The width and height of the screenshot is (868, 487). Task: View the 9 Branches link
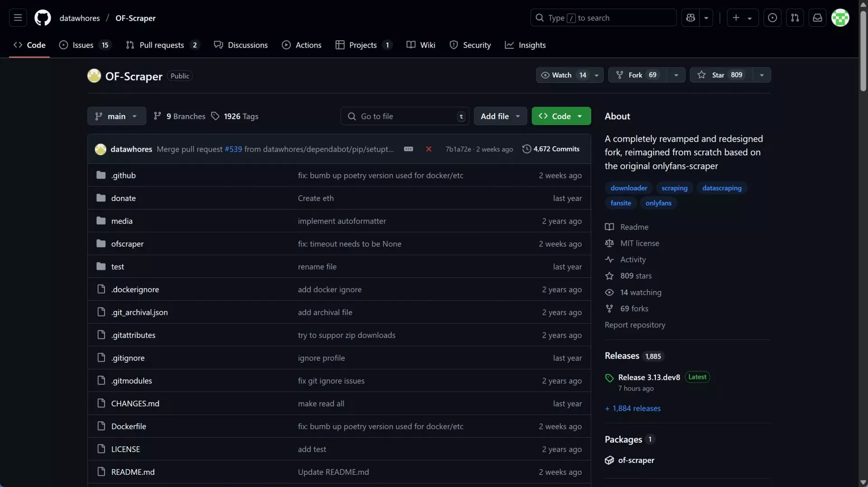coord(180,116)
